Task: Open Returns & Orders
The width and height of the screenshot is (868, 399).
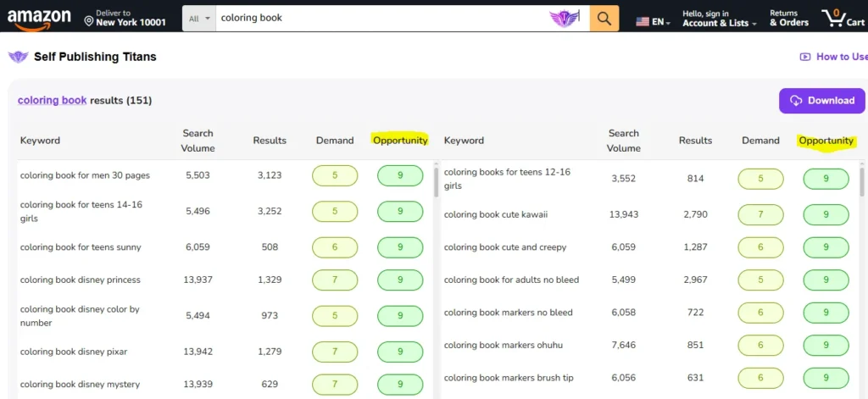Action: pyautogui.click(x=789, y=19)
